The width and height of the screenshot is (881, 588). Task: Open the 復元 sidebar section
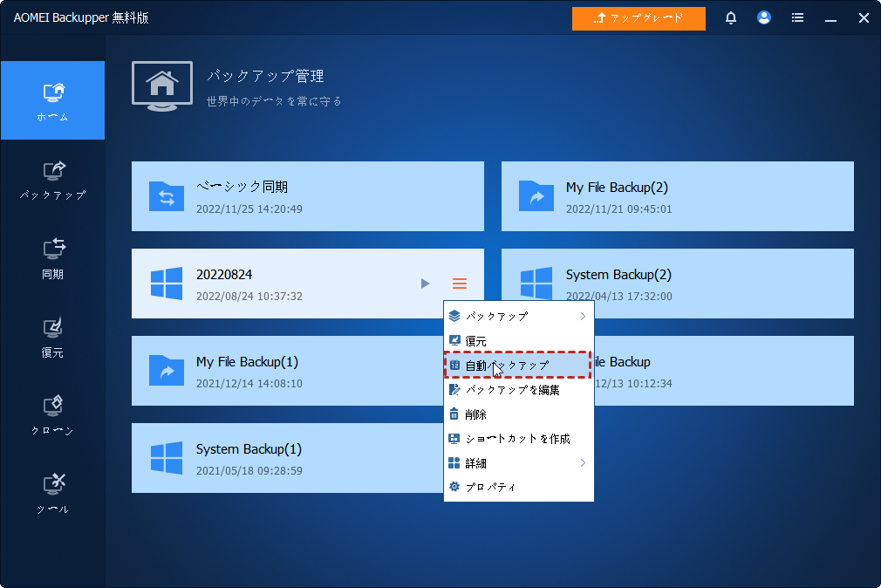coord(53,338)
